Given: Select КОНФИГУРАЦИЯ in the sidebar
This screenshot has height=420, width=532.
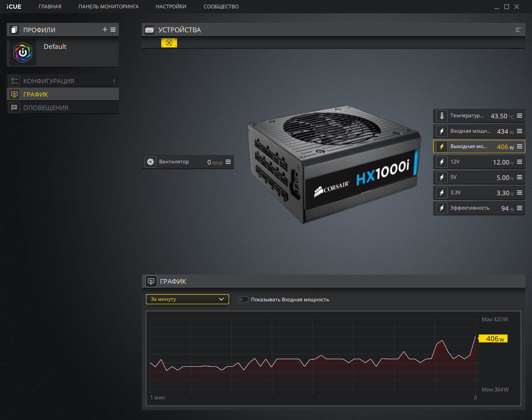Looking at the screenshot, I should tap(63, 81).
